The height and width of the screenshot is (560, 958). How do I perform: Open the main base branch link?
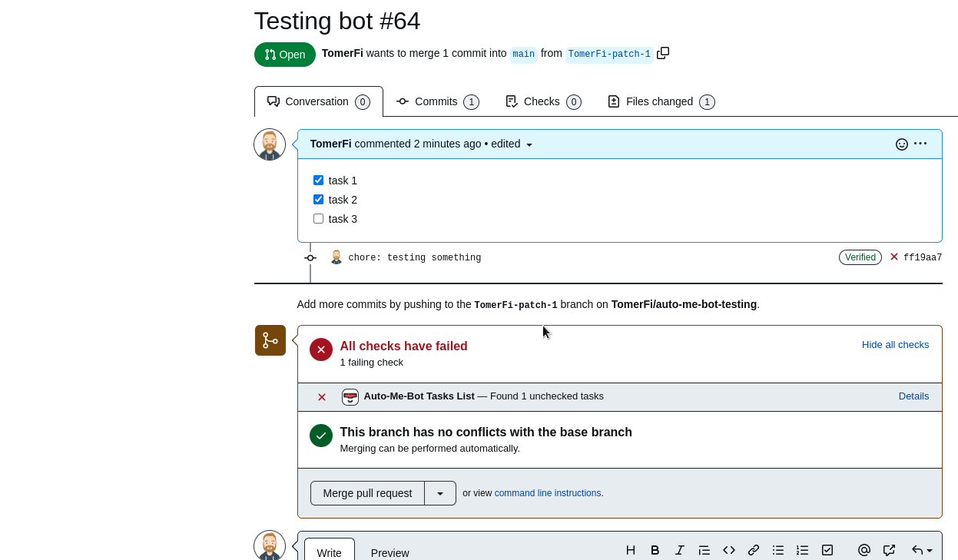(524, 54)
